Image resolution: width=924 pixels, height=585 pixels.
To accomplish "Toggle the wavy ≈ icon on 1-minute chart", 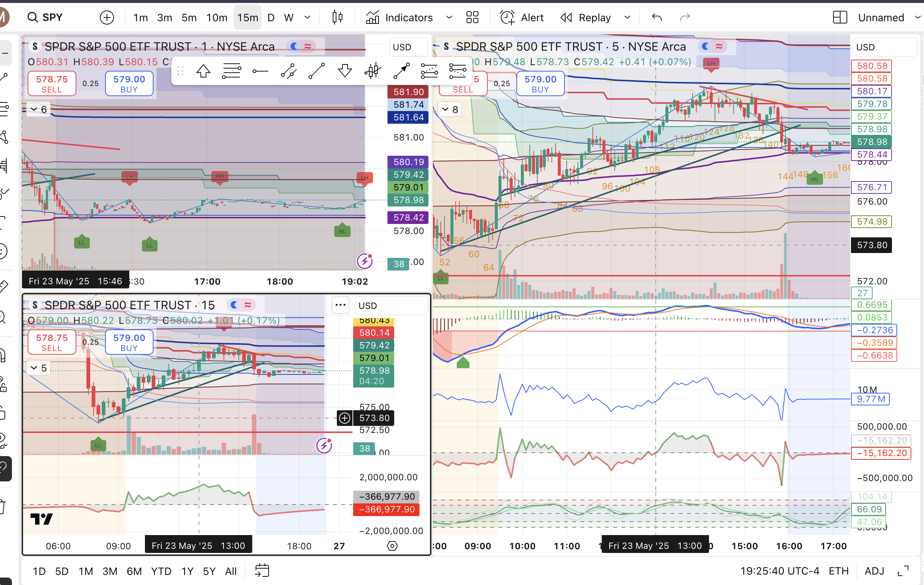I will click(x=308, y=46).
